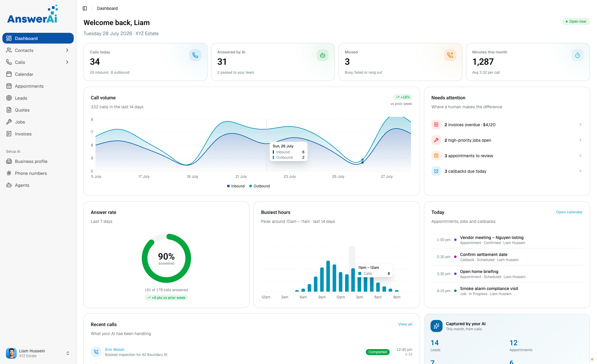Click Erin Walsh inbound call icon
Viewport: 597px width, 364px height.
[x=96, y=352]
